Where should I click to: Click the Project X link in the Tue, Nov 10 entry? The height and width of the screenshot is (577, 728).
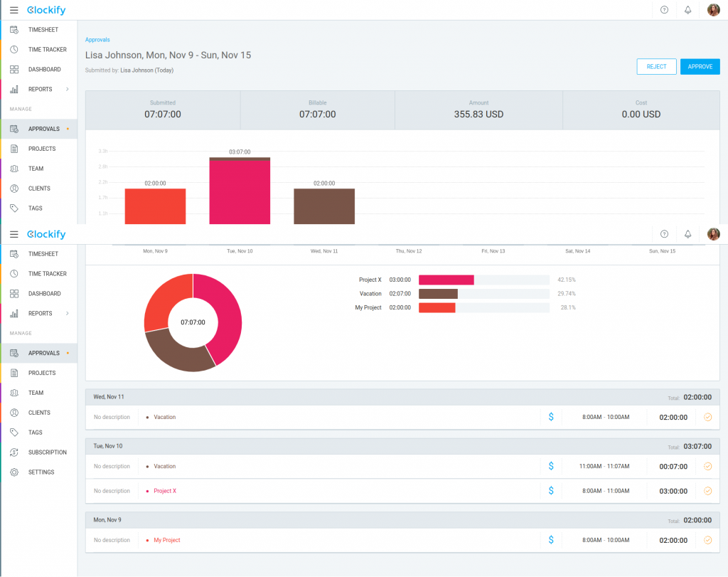pyautogui.click(x=165, y=491)
